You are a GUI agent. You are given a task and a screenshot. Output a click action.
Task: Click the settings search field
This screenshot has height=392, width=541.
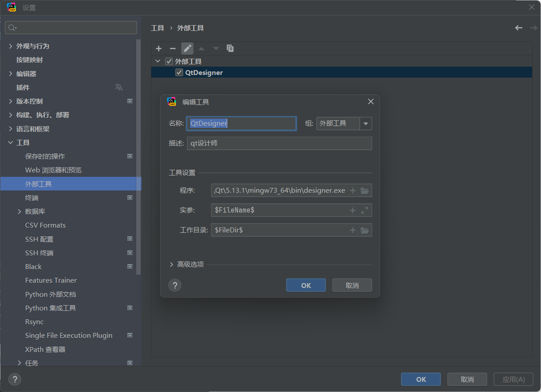click(71, 27)
